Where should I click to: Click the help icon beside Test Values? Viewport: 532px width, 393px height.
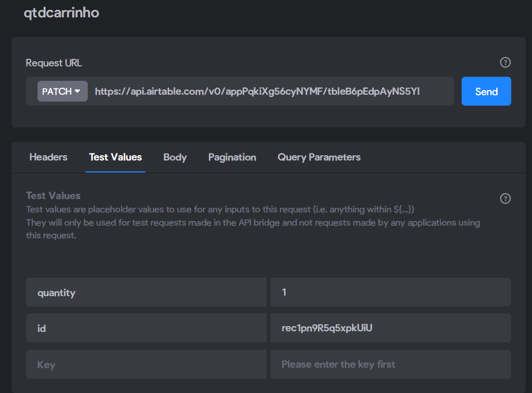pyautogui.click(x=505, y=199)
